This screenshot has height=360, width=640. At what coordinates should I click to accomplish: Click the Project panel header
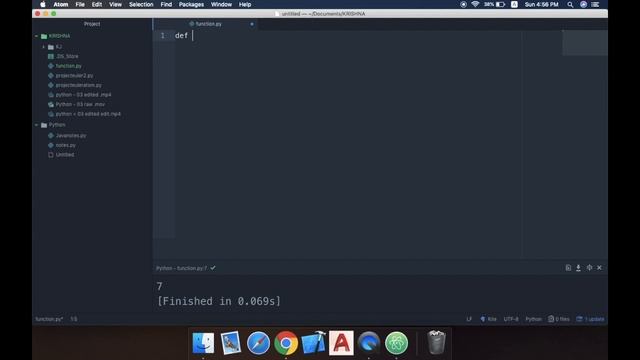coord(92,24)
